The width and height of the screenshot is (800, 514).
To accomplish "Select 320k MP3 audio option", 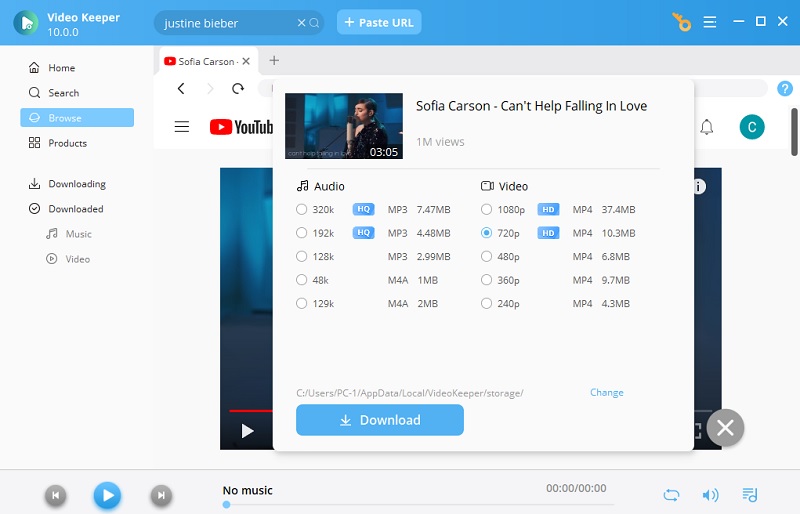I will (x=302, y=209).
